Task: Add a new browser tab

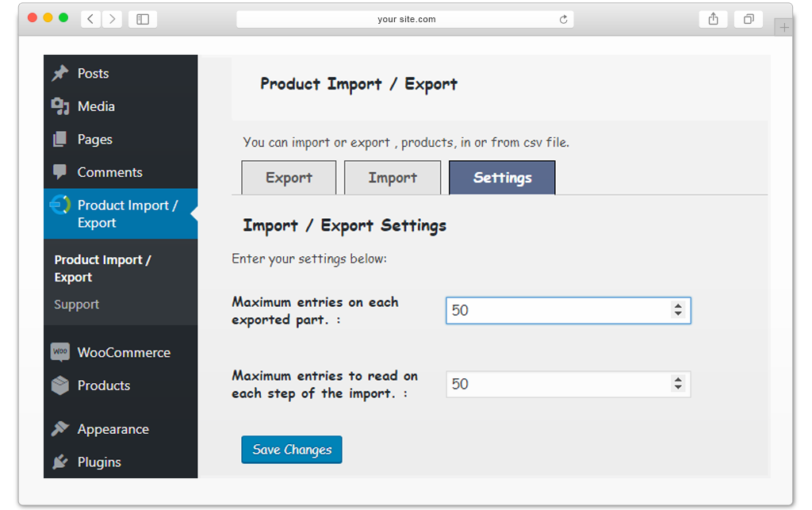Action: 784,28
